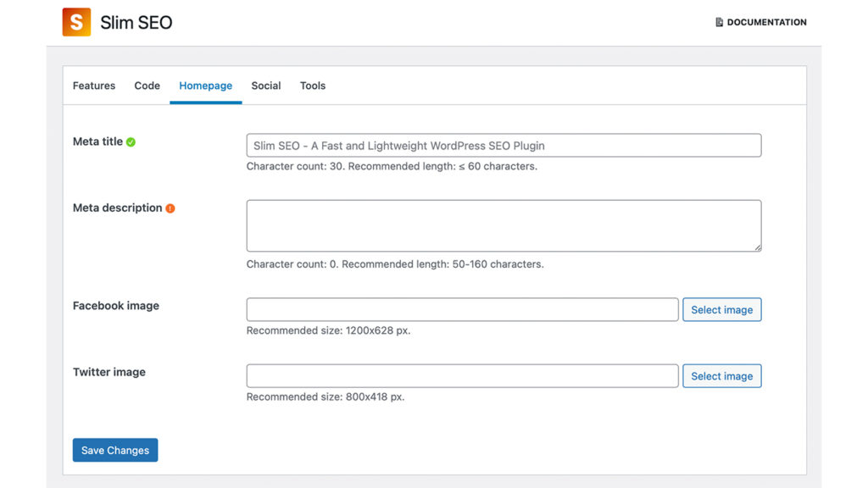Click the 'Character count: 30' hint text
This screenshot has height=488, width=868.
tap(296, 167)
